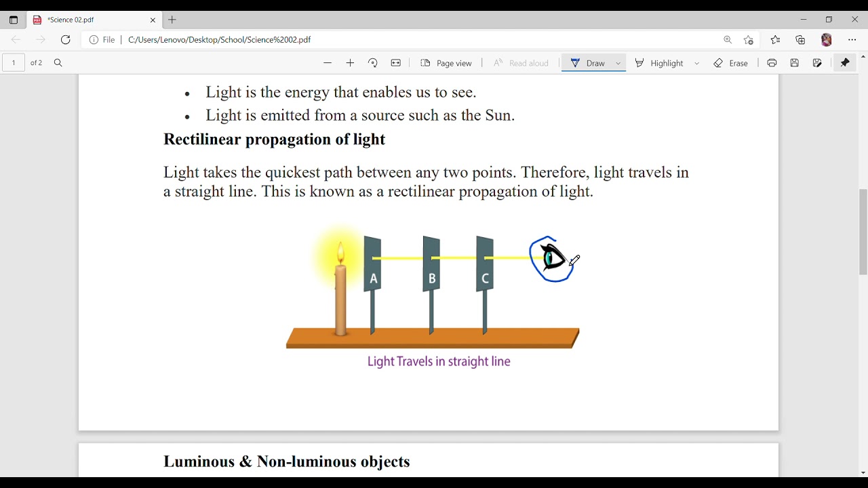Click 'Rectilinear propagation of light' heading
This screenshot has height=488, width=868.
point(274,140)
